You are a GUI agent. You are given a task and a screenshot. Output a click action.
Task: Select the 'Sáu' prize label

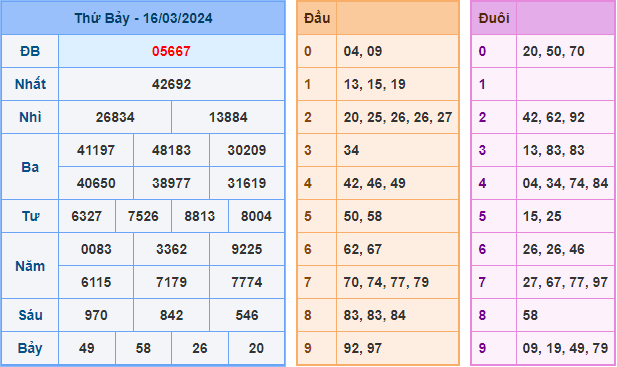pyautogui.click(x=30, y=315)
